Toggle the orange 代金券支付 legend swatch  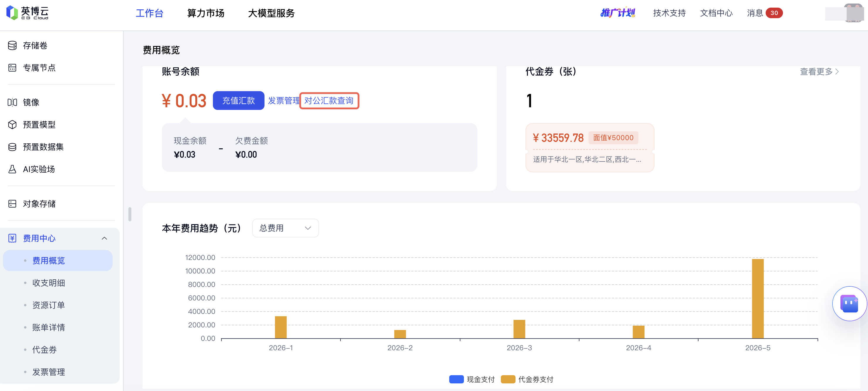(x=508, y=379)
